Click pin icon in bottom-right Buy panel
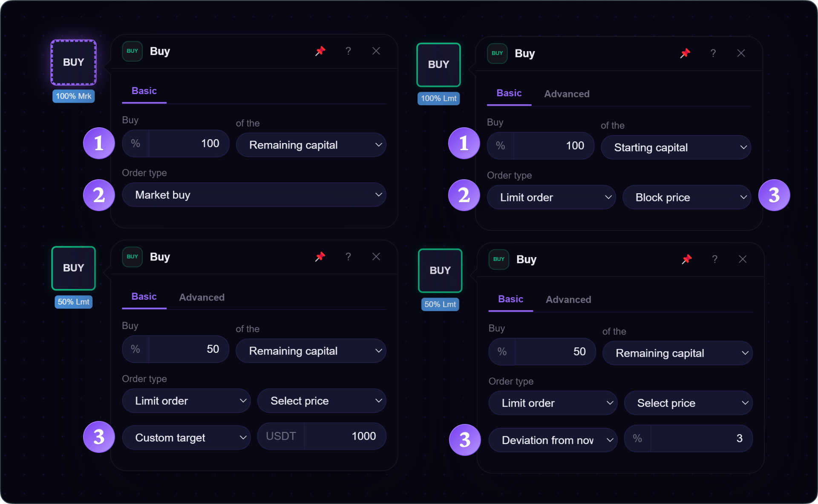Screen dimensions: 818x504 687,259
